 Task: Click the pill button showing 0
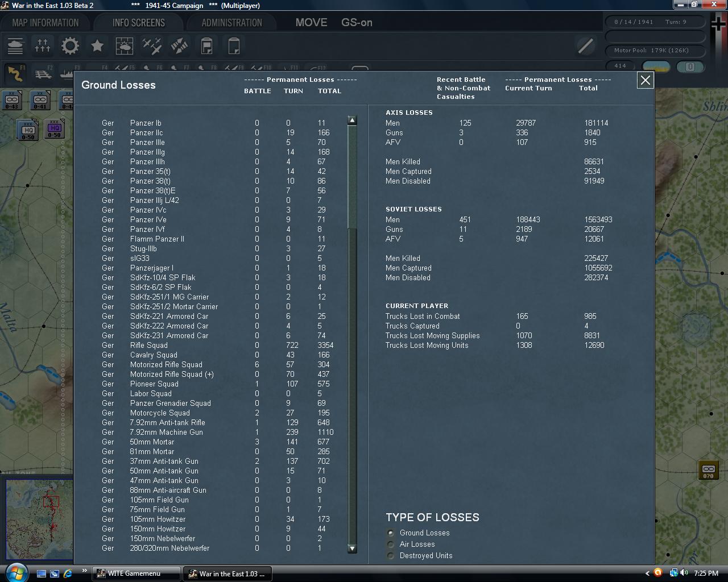click(x=690, y=66)
